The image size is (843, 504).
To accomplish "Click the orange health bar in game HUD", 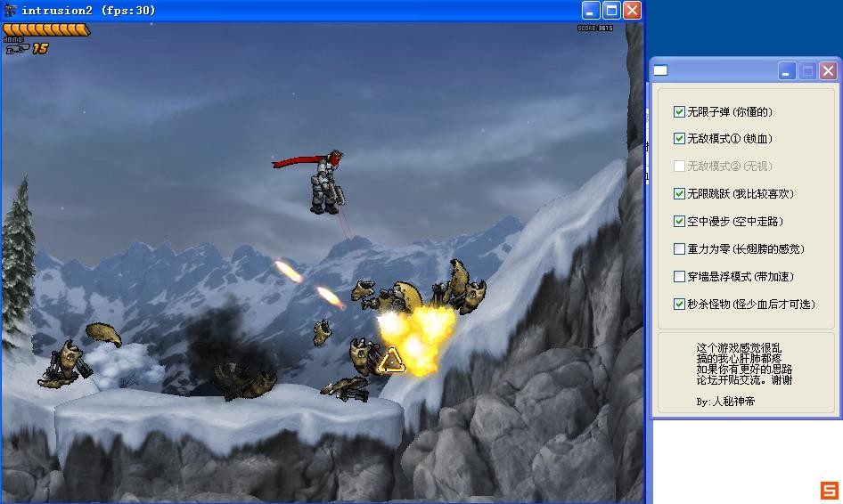I will coord(46,29).
